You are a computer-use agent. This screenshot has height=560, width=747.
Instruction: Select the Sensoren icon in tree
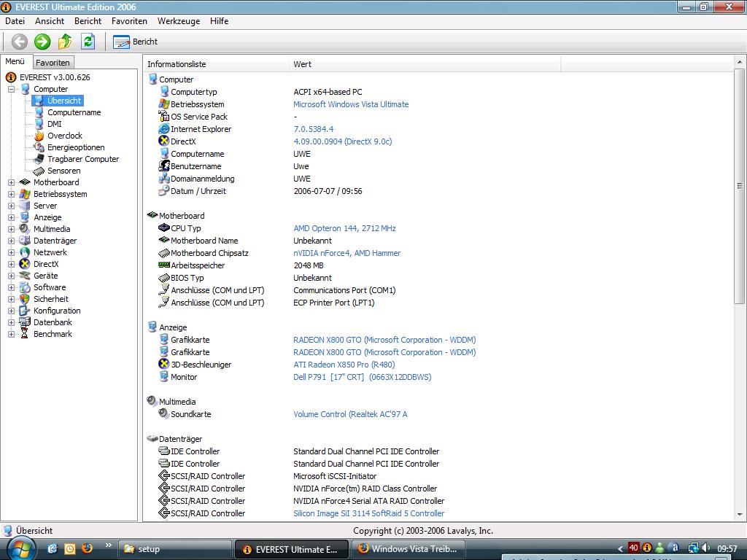pos(39,171)
